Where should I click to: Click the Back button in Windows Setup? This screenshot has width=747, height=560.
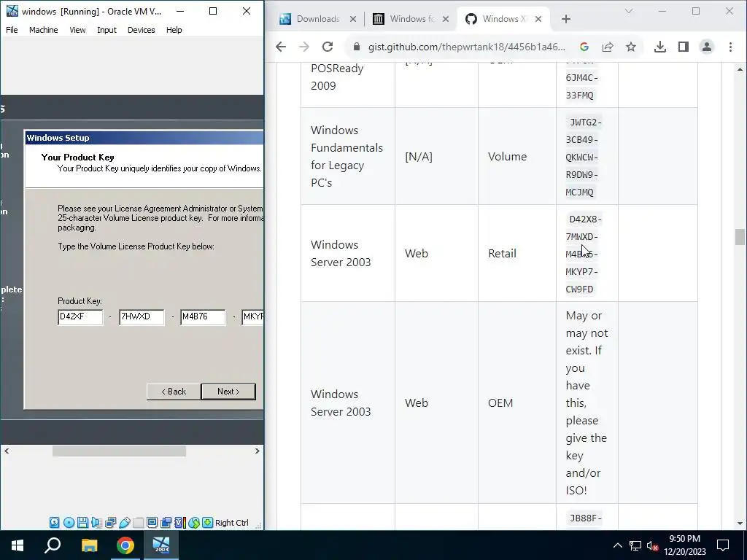174,392
